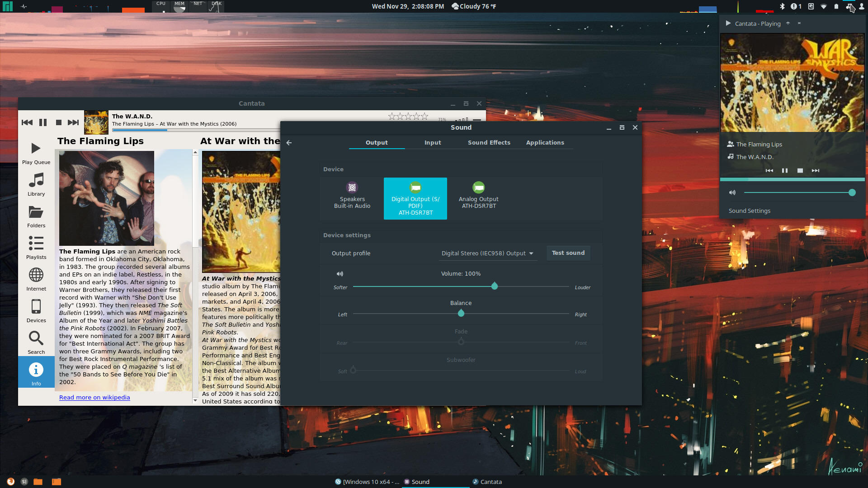Launch terminal from the bottom panel
This screenshot has width=868, height=488.
(x=24, y=482)
